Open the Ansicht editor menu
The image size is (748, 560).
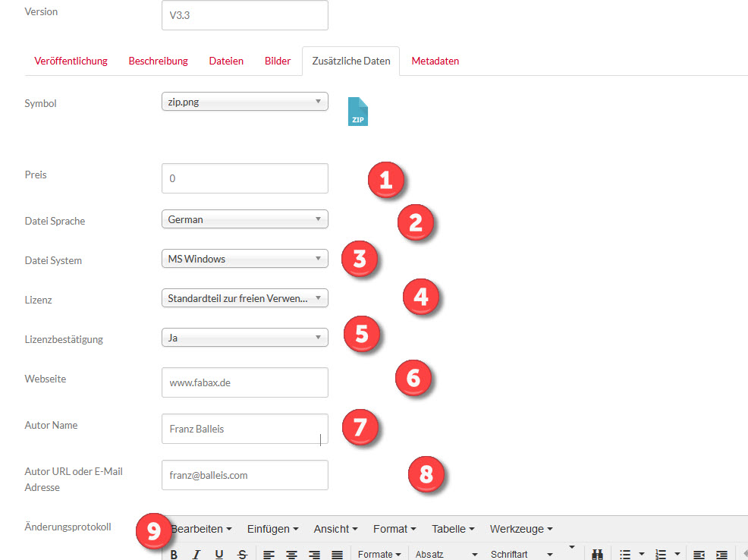point(335,529)
